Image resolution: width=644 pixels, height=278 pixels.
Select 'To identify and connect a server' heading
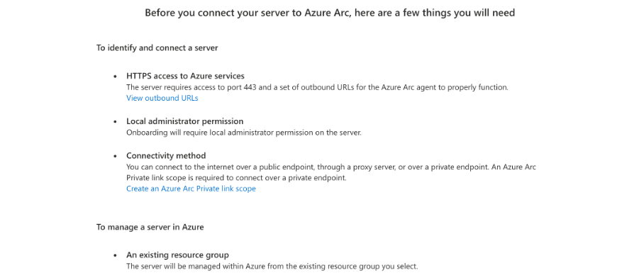click(157, 48)
